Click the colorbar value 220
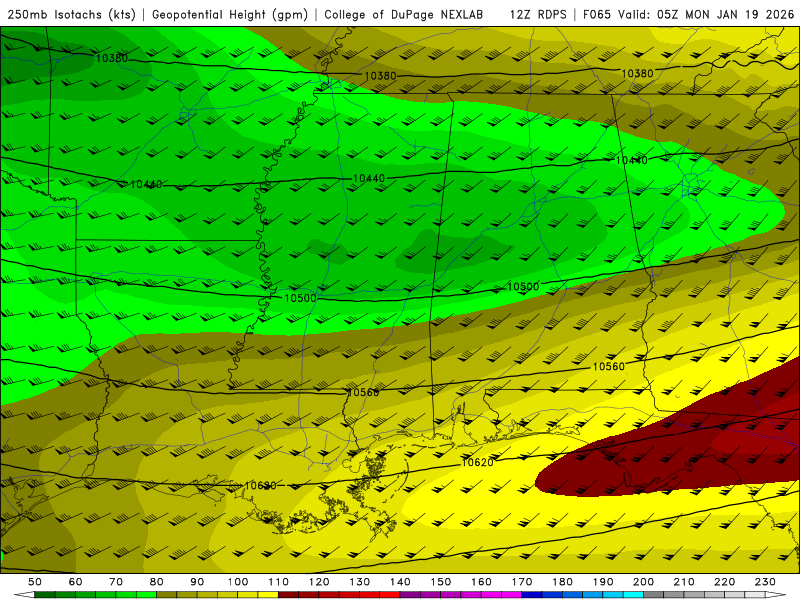This screenshot has height=600, width=800. [724, 582]
